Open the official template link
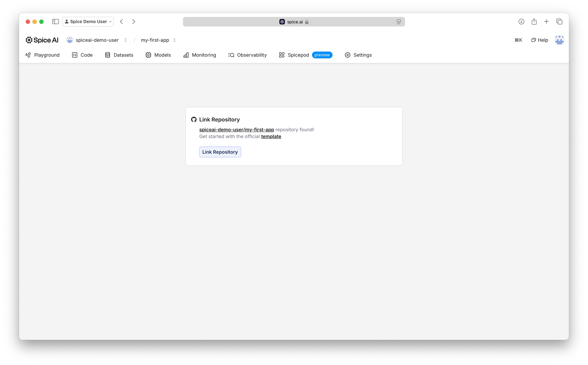Viewport: 588px width, 365px height. [x=271, y=136]
